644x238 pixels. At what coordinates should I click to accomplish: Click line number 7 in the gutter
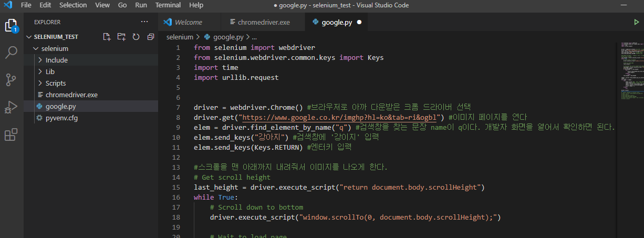[x=178, y=107]
